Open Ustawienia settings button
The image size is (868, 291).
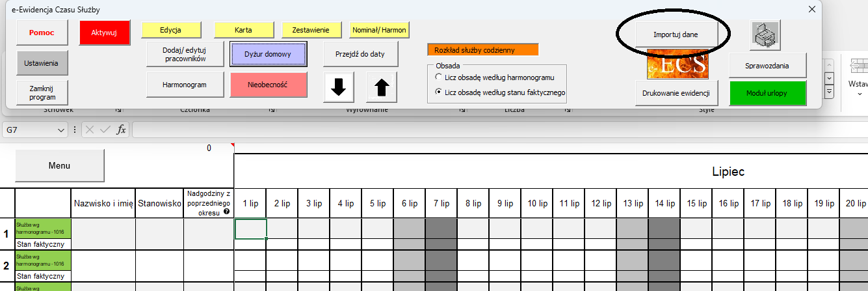[42, 63]
